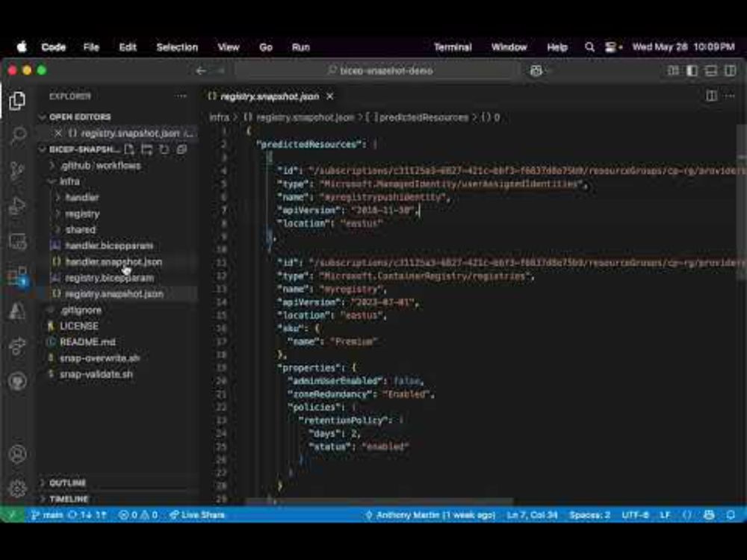This screenshot has height=560, width=747.
Task: Close the registry.snapshot.json tab
Action: coord(329,96)
